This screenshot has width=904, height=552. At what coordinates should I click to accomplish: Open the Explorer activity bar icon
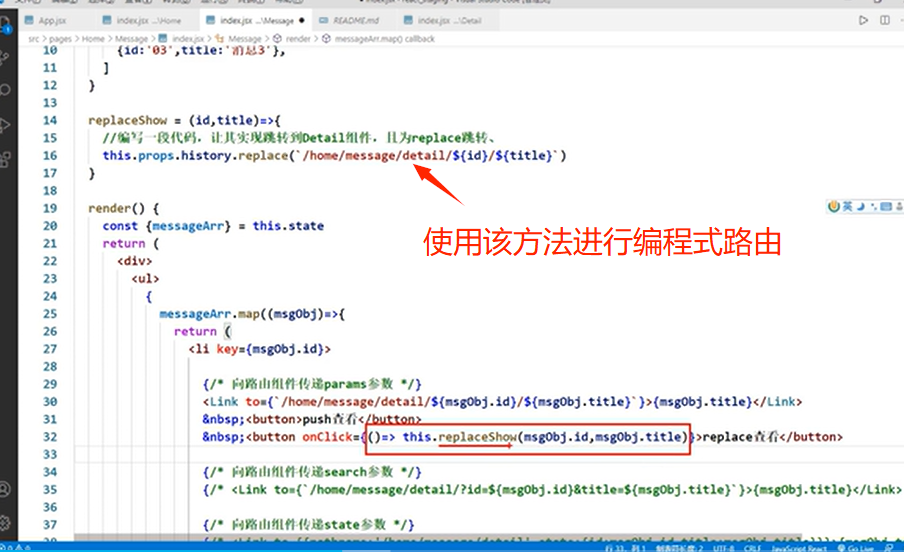pyautogui.click(x=5, y=23)
